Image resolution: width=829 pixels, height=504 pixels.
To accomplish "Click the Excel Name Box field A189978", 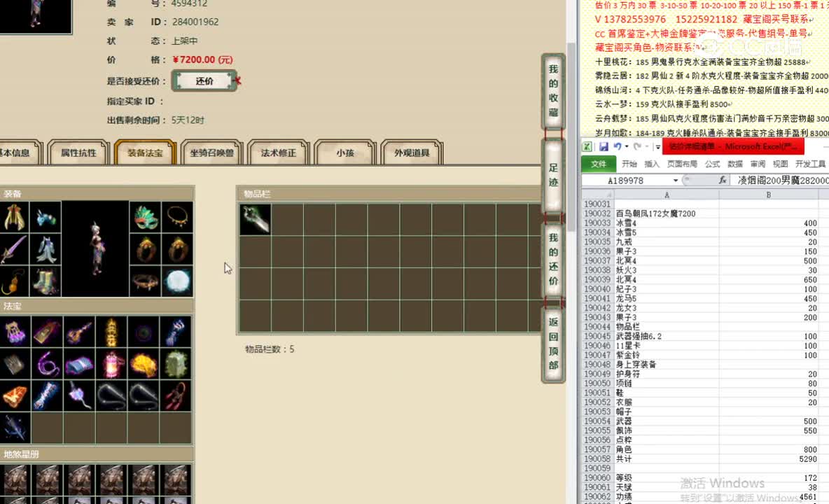I will (x=626, y=181).
